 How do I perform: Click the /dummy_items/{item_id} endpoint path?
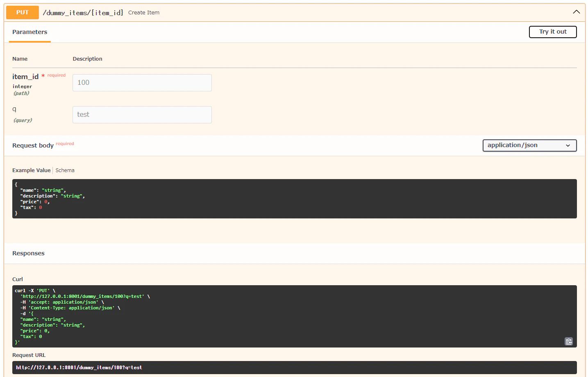tap(83, 13)
